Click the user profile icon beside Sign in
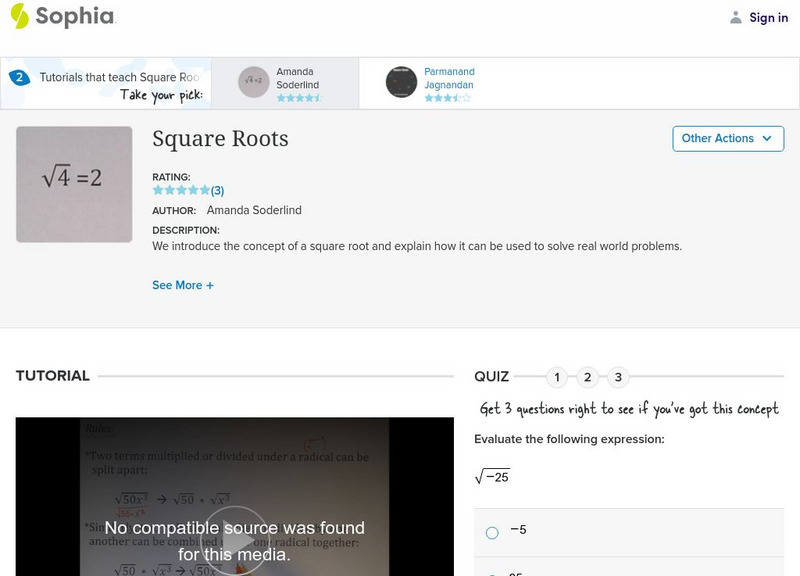Viewport: 800px width, 576px height. tap(735, 17)
